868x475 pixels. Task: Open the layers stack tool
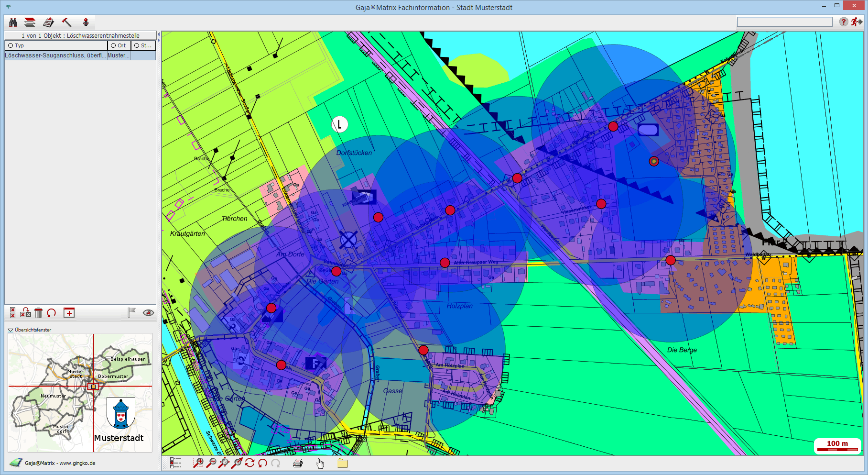coord(30,22)
